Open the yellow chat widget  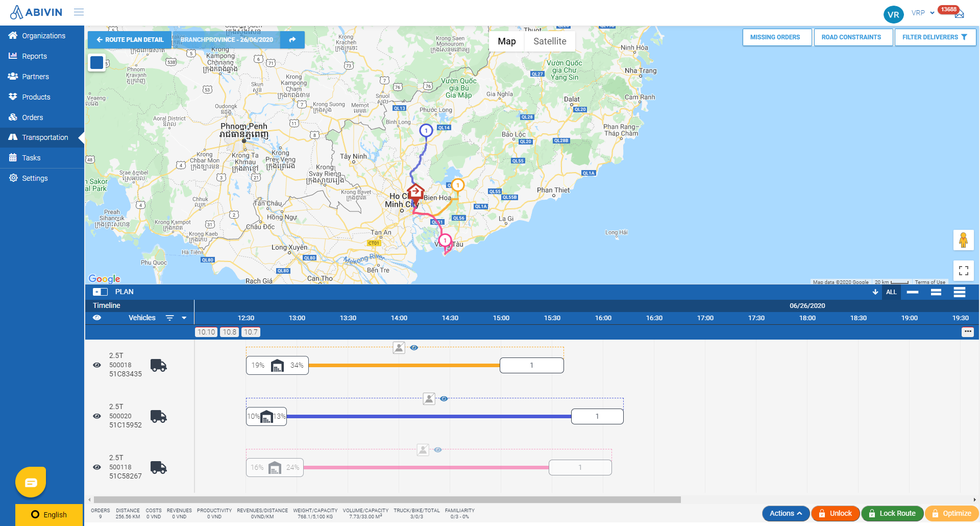pyautogui.click(x=31, y=482)
